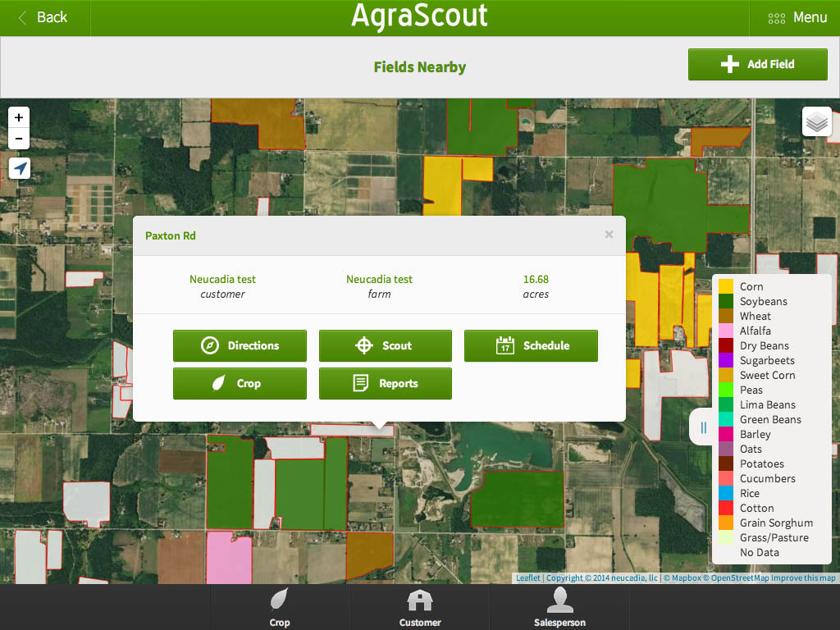The width and height of the screenshot is (840, 630).
Task: Switch to Customer tab in bottom bar
Action: (419, 607)
